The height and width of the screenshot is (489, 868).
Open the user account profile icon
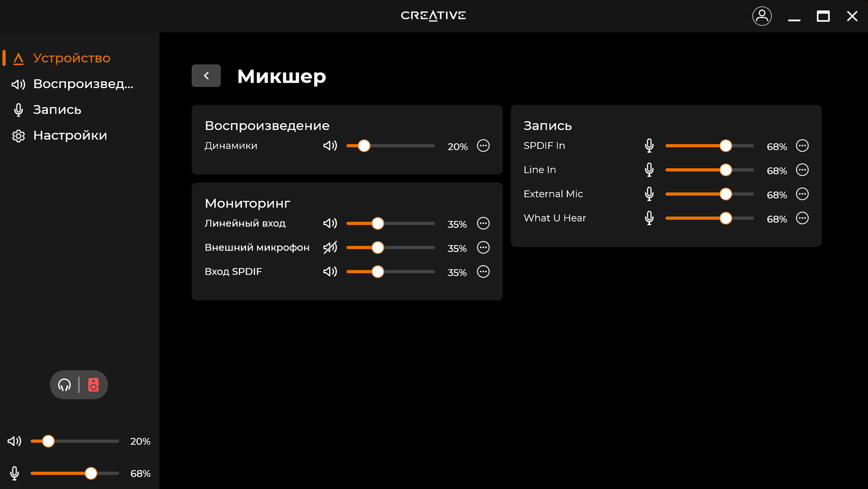coord(762,16)
